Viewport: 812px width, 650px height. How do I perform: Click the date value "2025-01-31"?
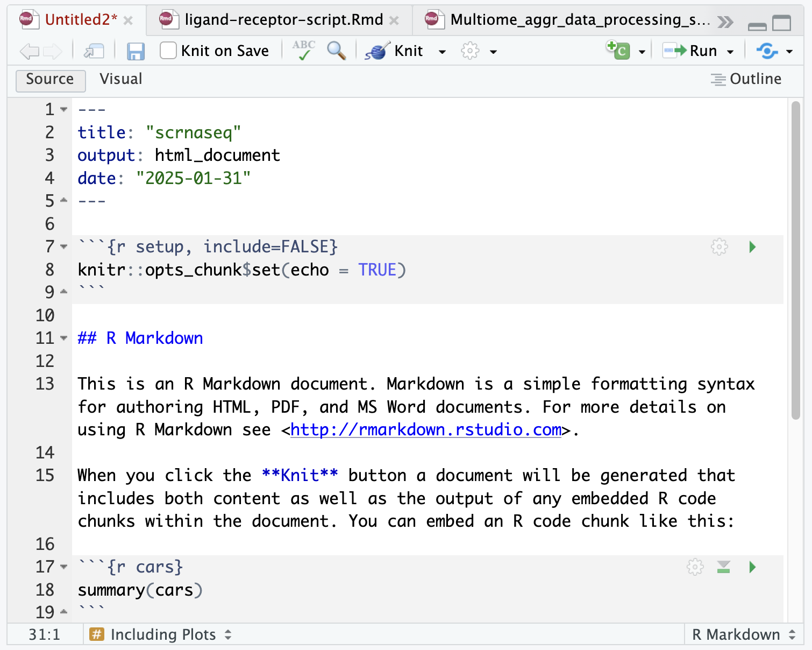(193, 178)
